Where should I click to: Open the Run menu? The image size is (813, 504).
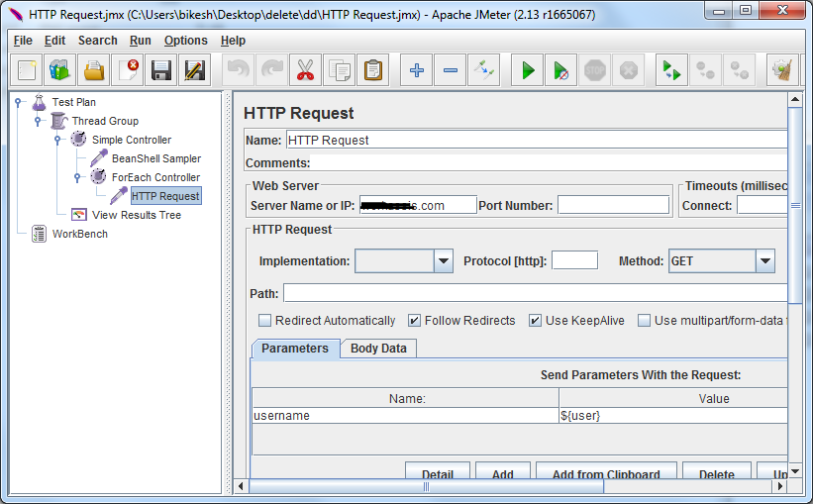[140, 41]
